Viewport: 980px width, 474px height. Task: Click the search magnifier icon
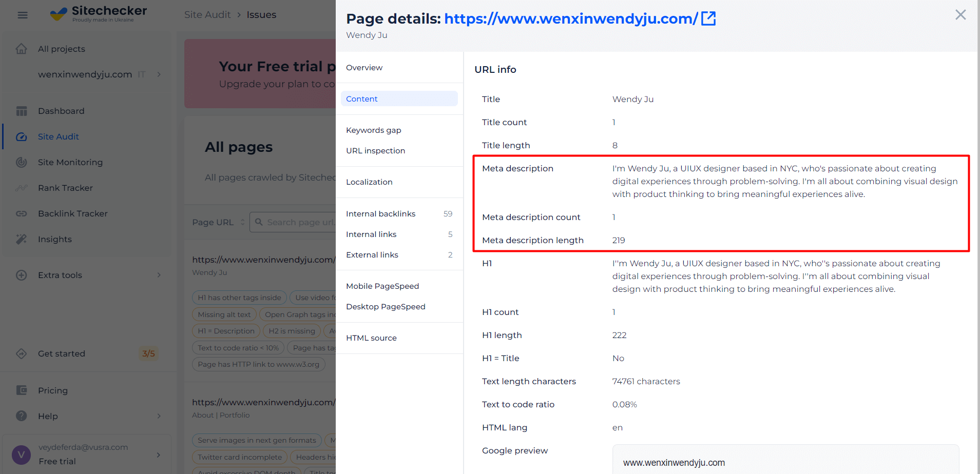259,222
